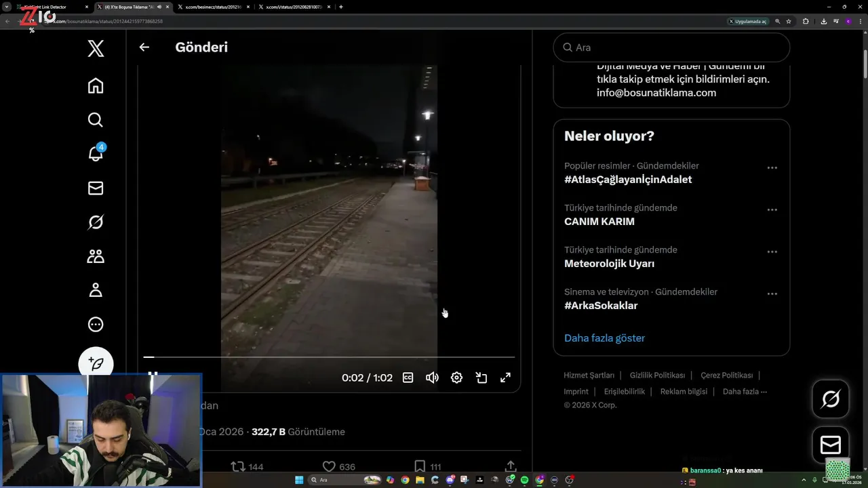
Task: Repost the post showing 144 reposts
Action: (x=247, y=466)
